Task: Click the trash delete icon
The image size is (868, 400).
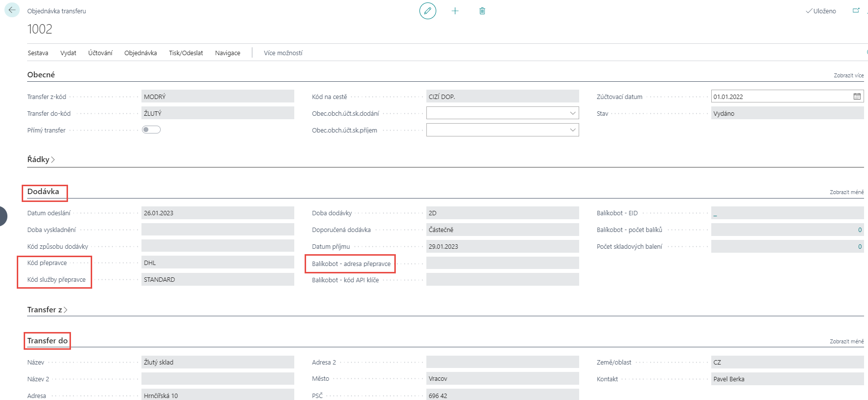Action: tap(482, 11)
